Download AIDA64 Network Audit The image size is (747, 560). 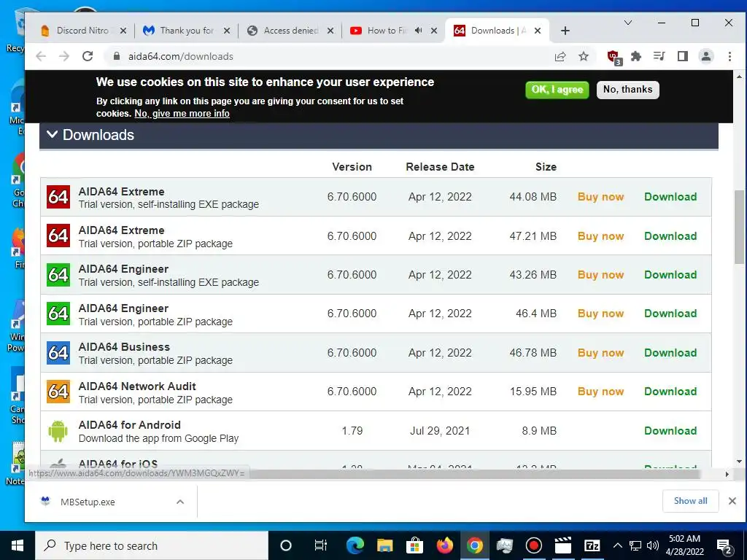[x=670, y=392]
